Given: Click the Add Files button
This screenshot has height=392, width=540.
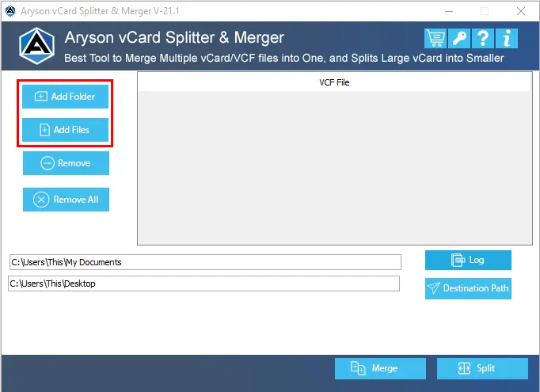Looking at the screenshot, I should point(65,130).
